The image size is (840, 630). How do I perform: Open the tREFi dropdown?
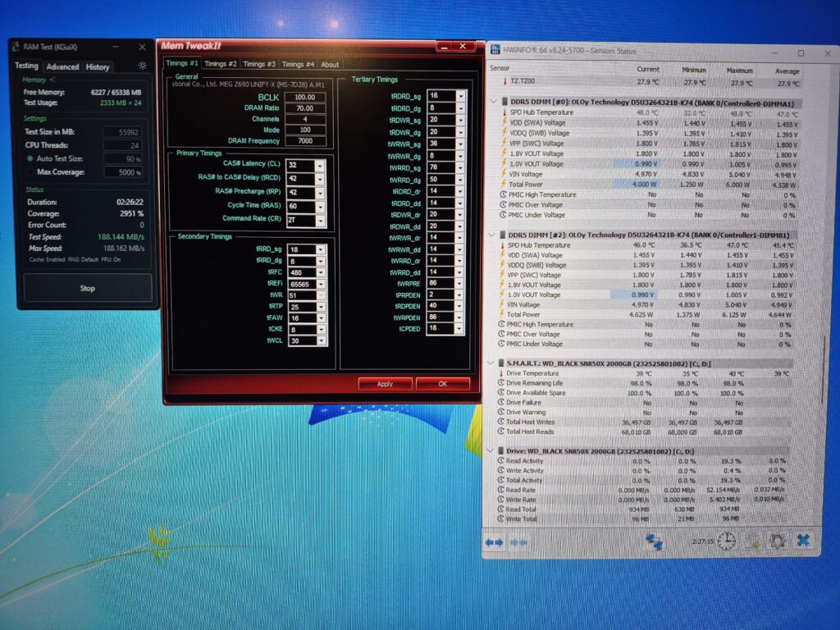tap(321, 284)
